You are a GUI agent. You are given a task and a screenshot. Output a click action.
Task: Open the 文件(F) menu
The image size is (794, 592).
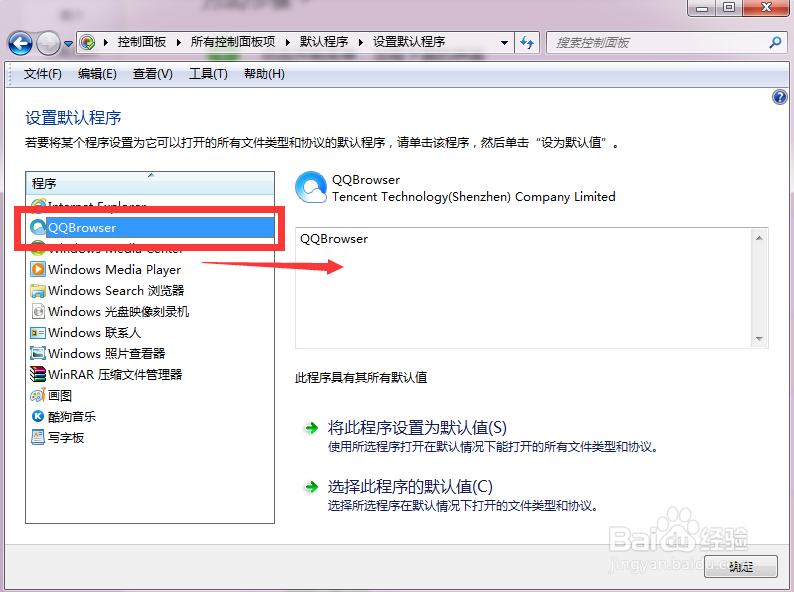pyautogui.click(x=43, y=74)
